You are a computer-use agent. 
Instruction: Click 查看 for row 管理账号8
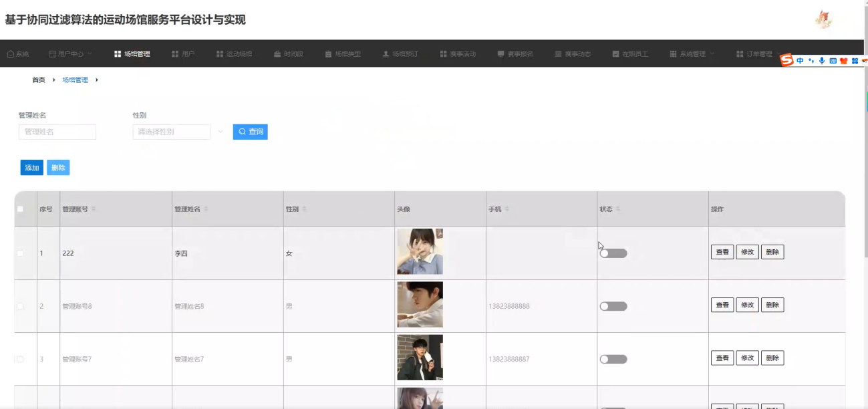click(722, 305)
